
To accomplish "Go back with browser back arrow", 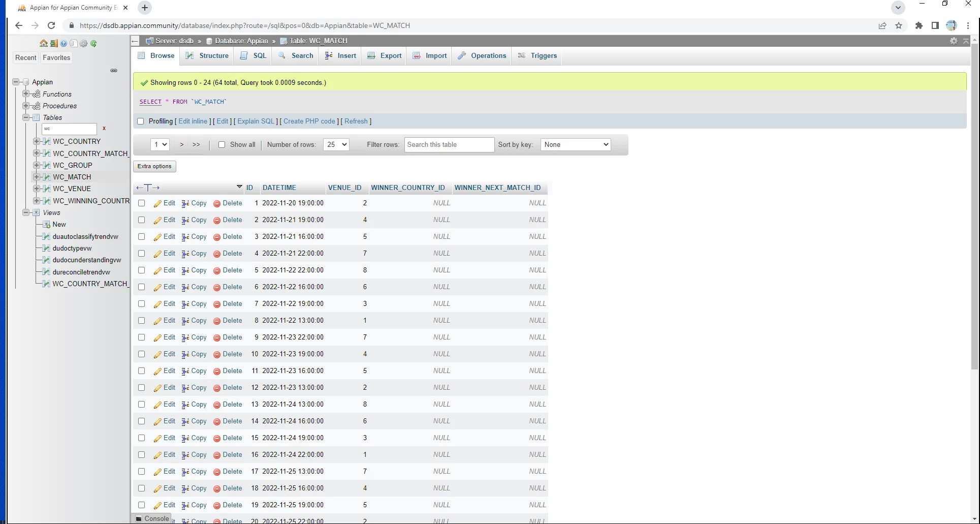I will click(x=19, y=25).
